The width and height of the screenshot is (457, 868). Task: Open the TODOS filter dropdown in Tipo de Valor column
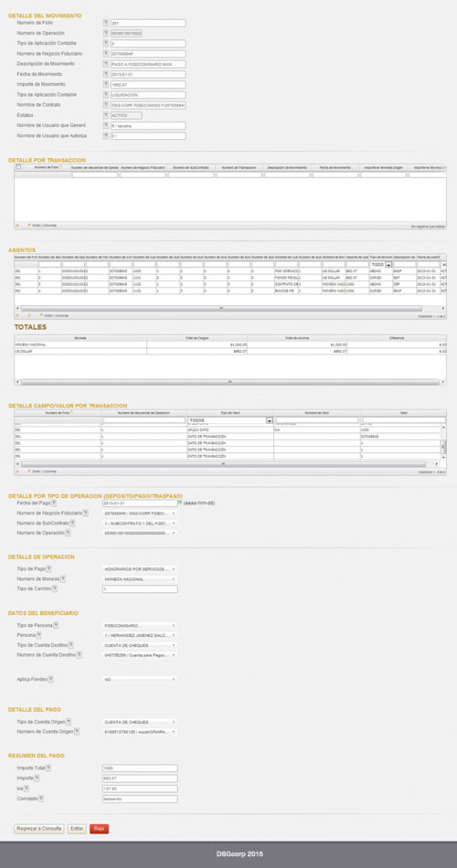click(230, 420)
